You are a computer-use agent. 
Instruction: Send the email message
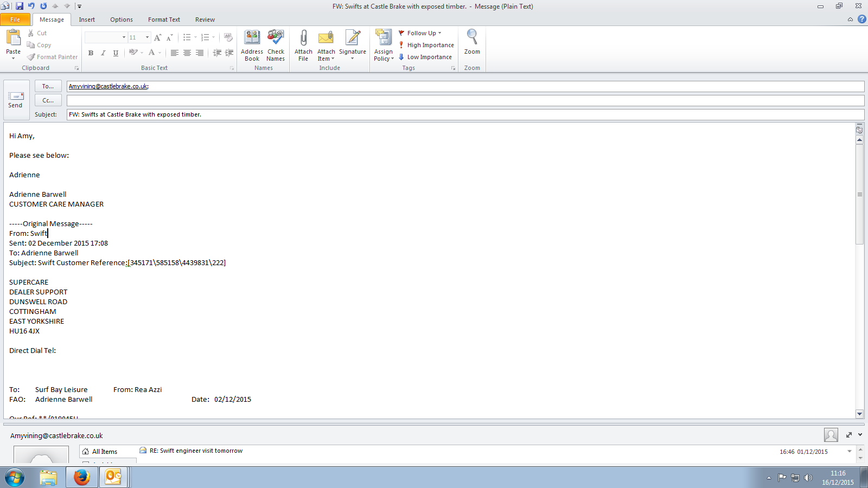pos(16,101)
